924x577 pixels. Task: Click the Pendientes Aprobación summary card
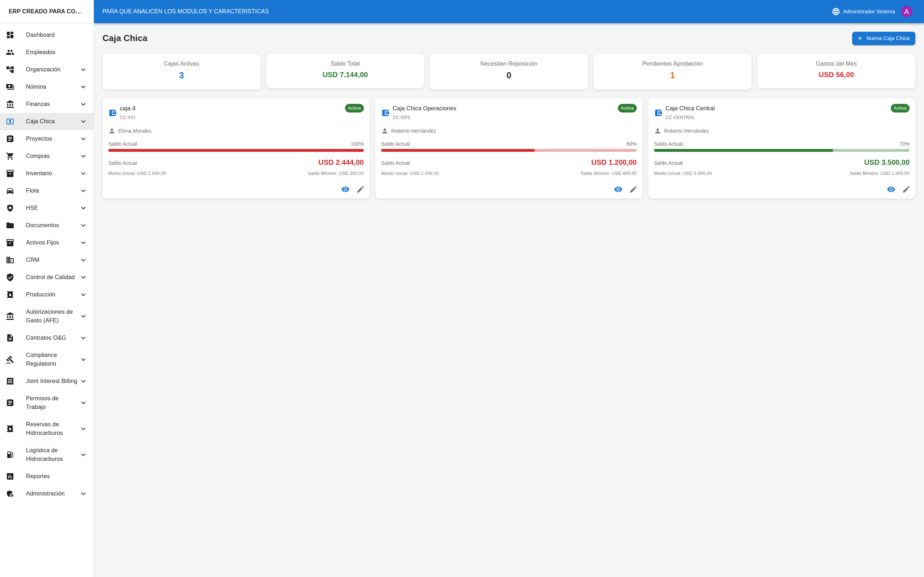(x=672, y=71)
